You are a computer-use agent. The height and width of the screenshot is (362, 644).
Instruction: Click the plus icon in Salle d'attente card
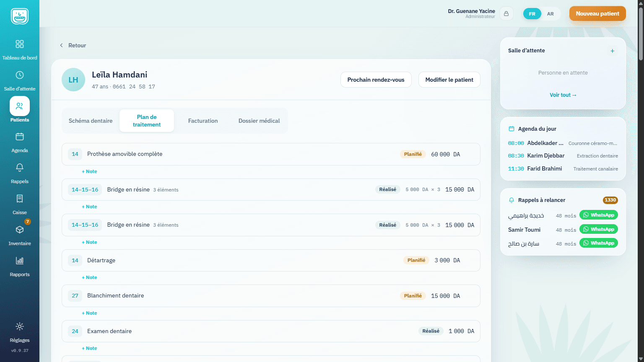point(613,51)
